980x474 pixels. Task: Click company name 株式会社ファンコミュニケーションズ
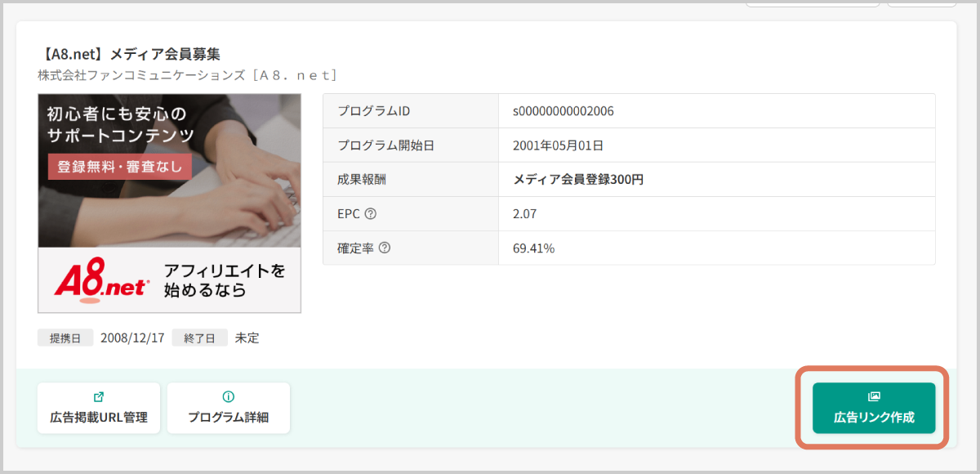tap(141, 75)
